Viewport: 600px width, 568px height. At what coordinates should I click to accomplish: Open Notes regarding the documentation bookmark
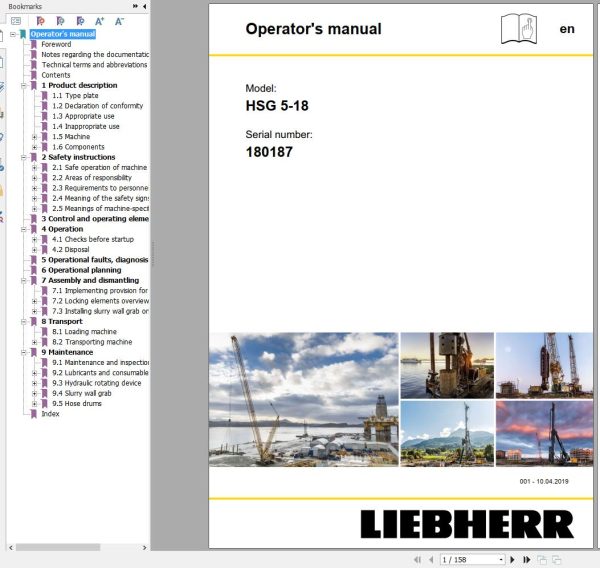click(95, 54)
